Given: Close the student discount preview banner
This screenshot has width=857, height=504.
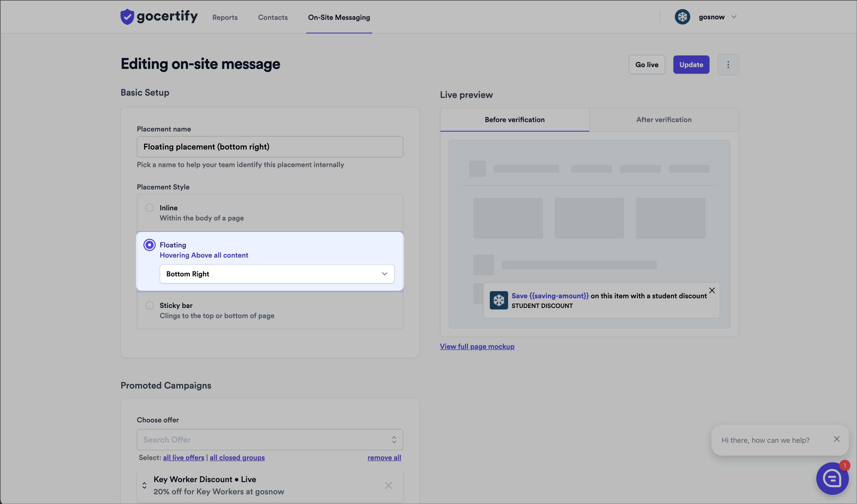Looking at the screenshot, I should 712,290.
